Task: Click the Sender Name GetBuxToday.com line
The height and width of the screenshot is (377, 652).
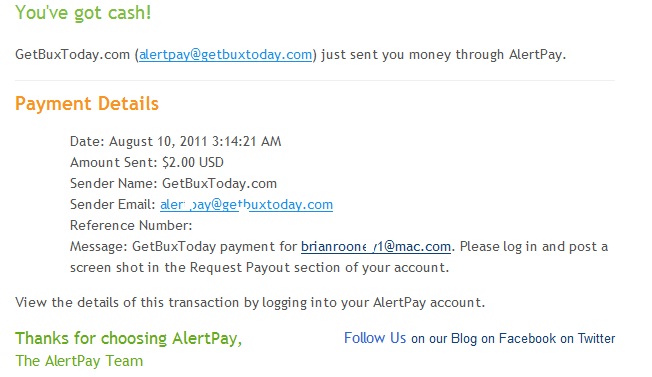Action: point(173,183)
